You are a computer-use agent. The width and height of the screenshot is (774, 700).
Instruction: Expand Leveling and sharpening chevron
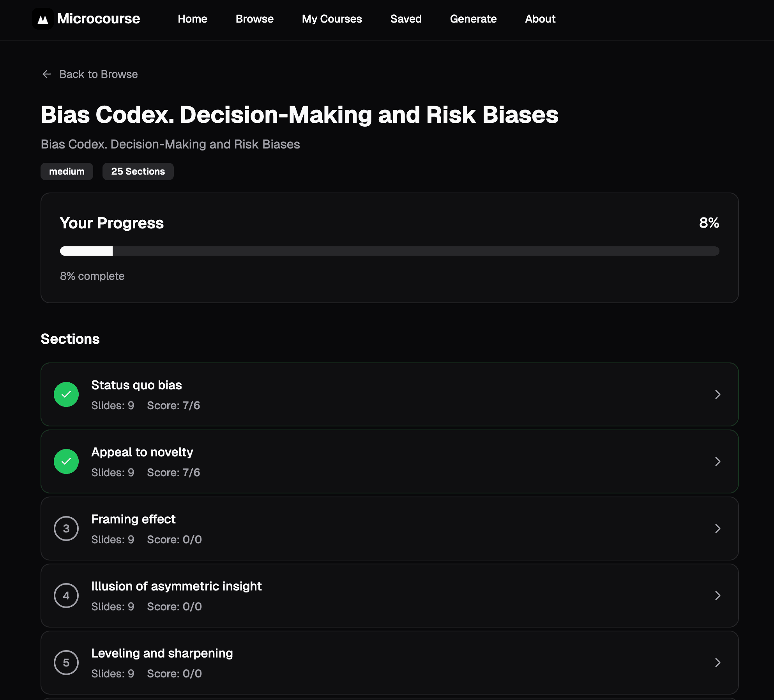(x=717, y=663)
